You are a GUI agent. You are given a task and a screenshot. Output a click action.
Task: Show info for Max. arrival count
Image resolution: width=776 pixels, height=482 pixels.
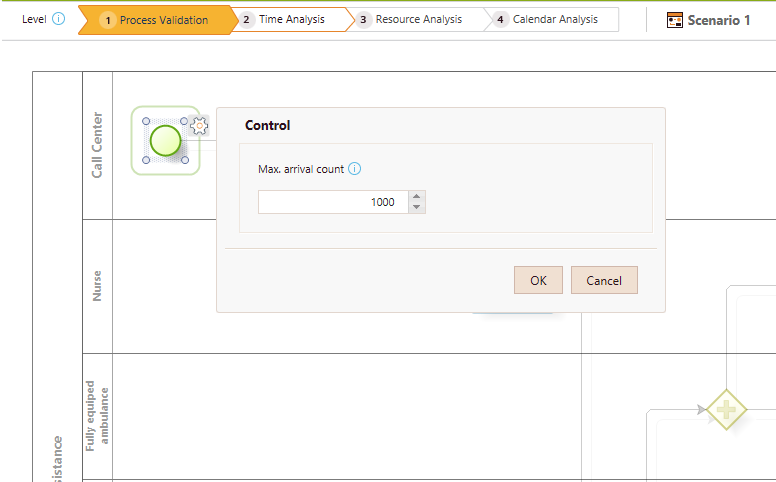(354, 169)
